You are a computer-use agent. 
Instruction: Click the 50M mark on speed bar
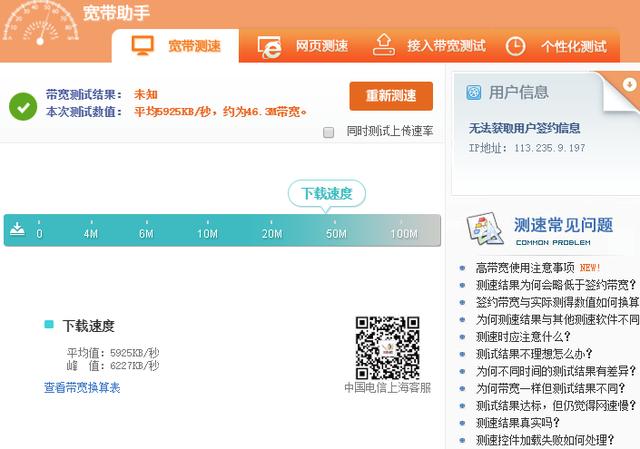point(336,233)
